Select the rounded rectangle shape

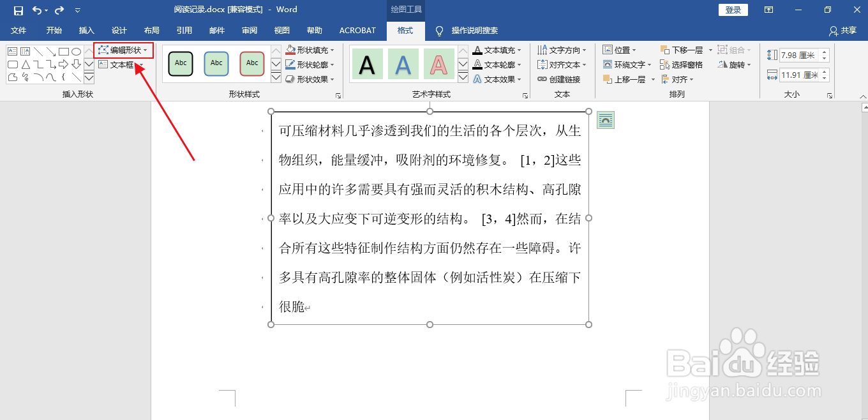click(12, 64)
